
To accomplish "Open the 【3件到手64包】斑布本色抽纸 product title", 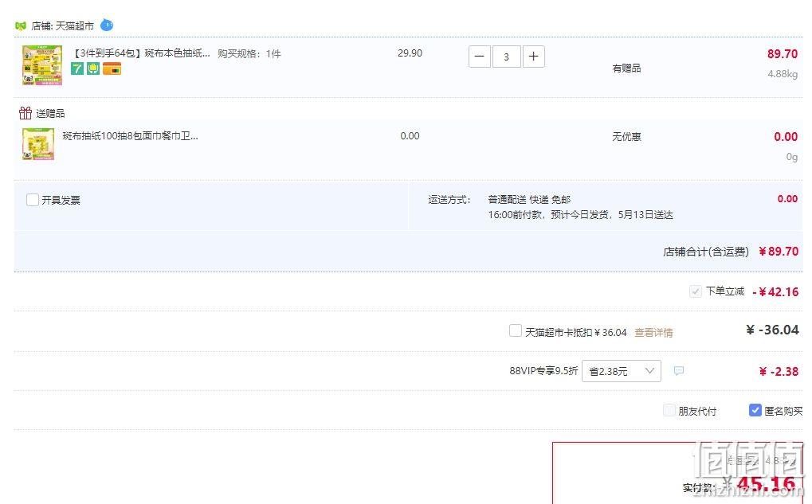I will pyautogui.click(x=140, y=53).
